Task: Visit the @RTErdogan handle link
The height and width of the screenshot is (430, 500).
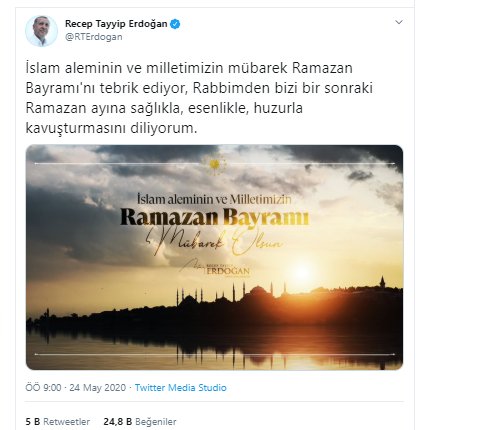Action: (94, 37)
